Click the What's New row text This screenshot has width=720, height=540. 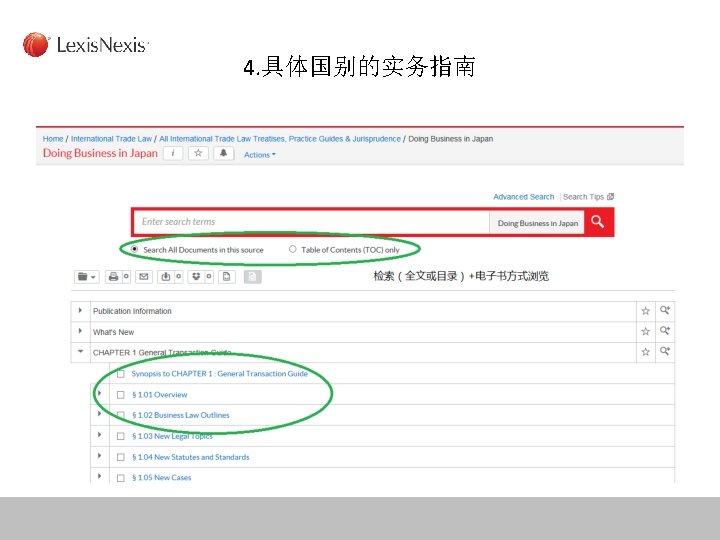click(x=113, y=332)
